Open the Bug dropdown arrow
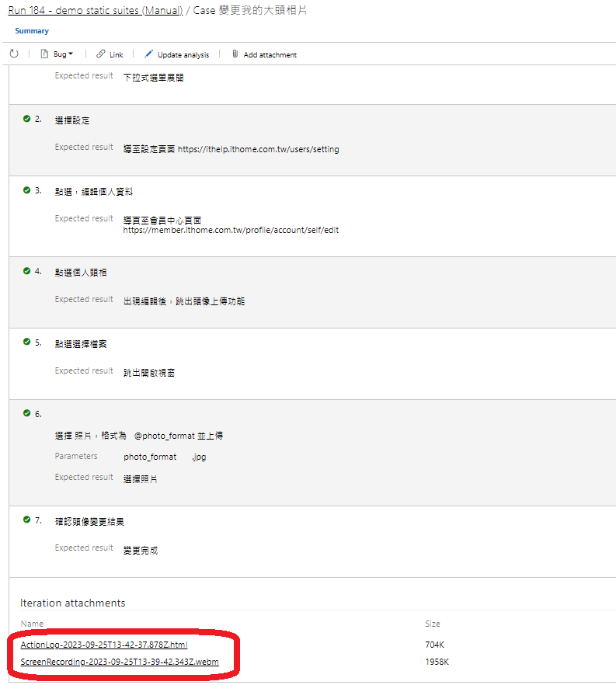Screen dimensions: 616x685 [71, 54]
